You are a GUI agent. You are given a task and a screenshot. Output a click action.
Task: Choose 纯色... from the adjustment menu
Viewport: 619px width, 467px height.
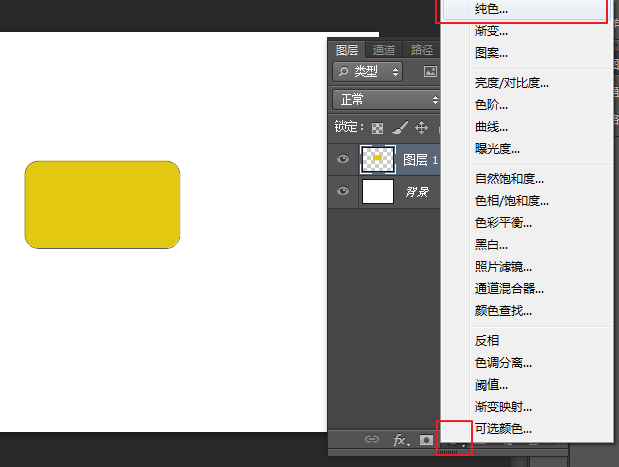tap(525, 9)
